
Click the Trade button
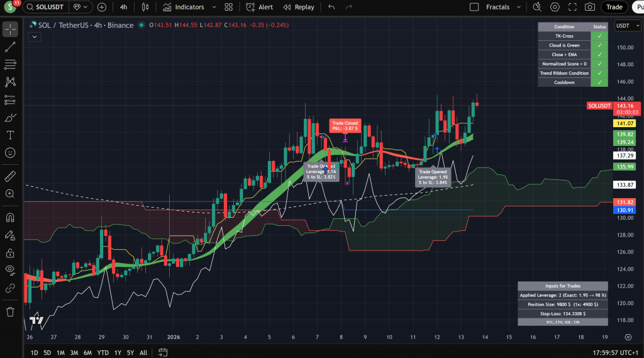pyautogui.click(x=614, y=7)
